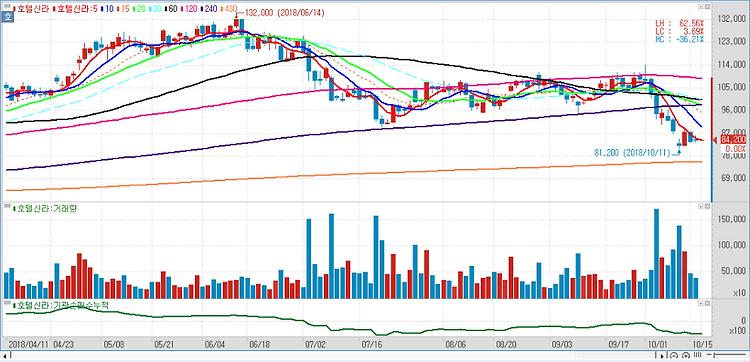The height and width of the screenshot is (362, 750).
Task: Click the blue 호 badge at chart corner
Action: (7, 16)
